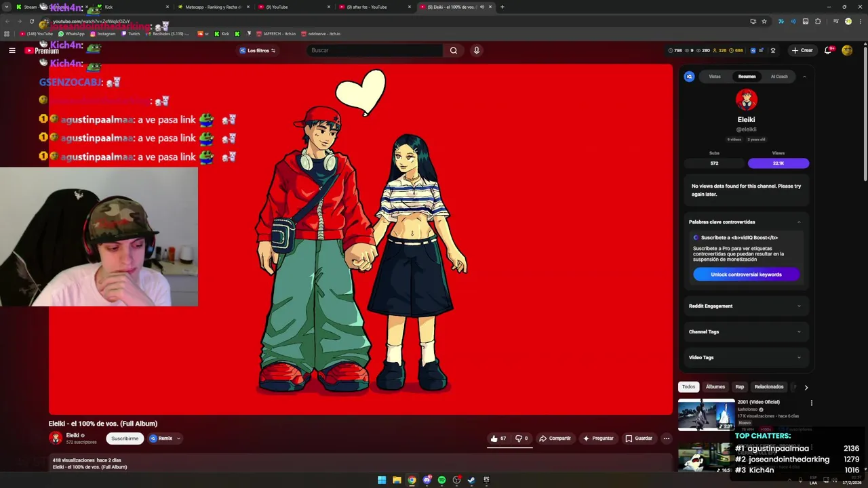Open Spotify from the taskbar
Image resolution: width=868 pixels, height=488 pixels.
pos(441,480)
